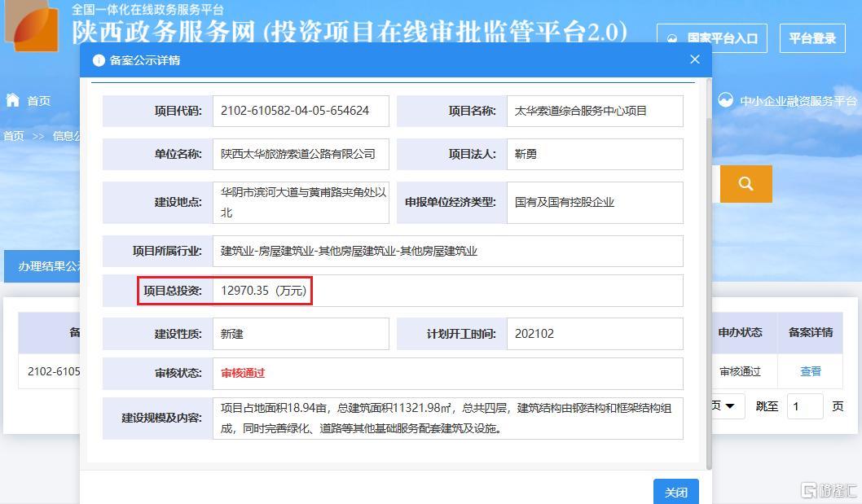Click project name 太华索道综合服务中心项目
Image resolution: width=862 pixels, height=504 pixels.
(581, 111)
